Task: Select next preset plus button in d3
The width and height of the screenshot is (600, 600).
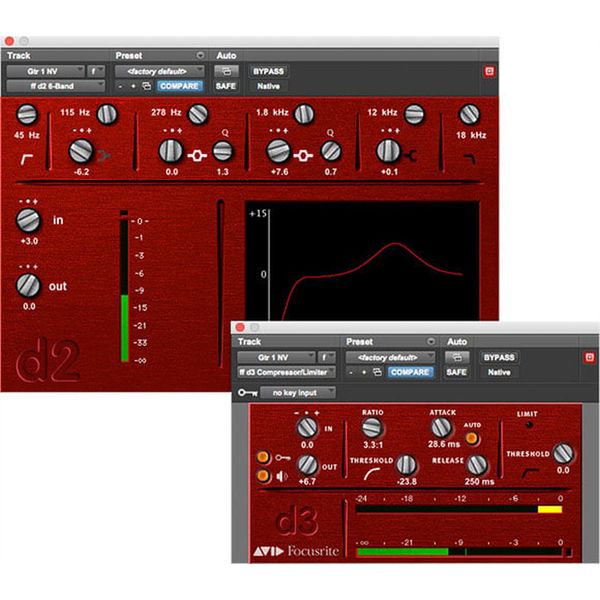Action: point(364,372)
